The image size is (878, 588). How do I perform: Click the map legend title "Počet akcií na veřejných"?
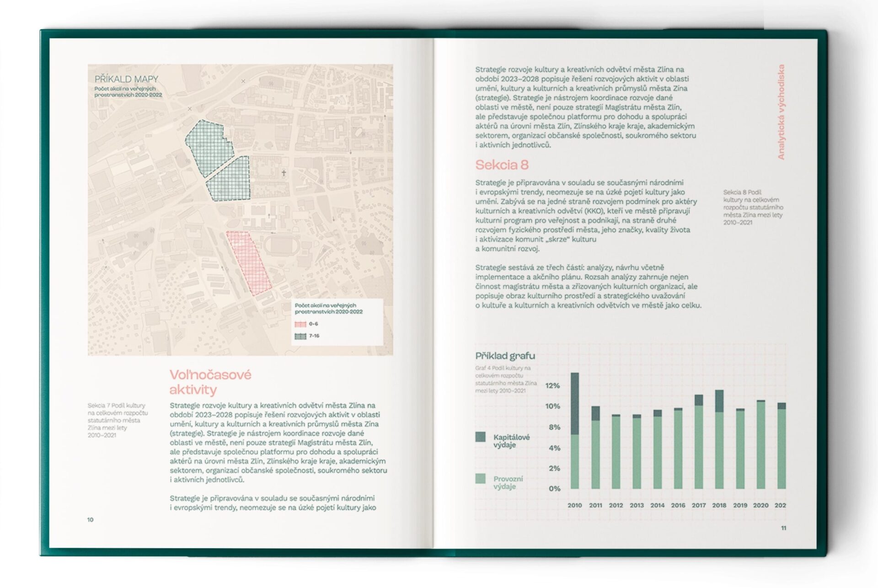coord(328,308)
